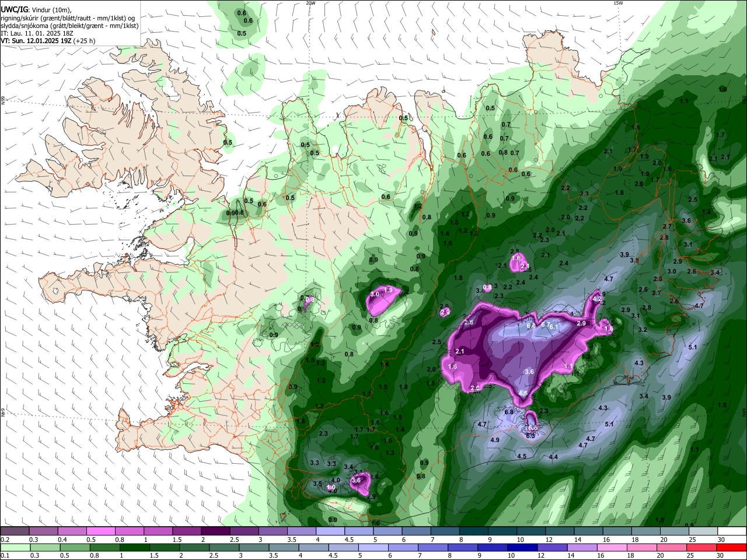Pick the snow legend swatch labeled 0.4
This screenshot has width=747, height=560.
pos(72,531)
